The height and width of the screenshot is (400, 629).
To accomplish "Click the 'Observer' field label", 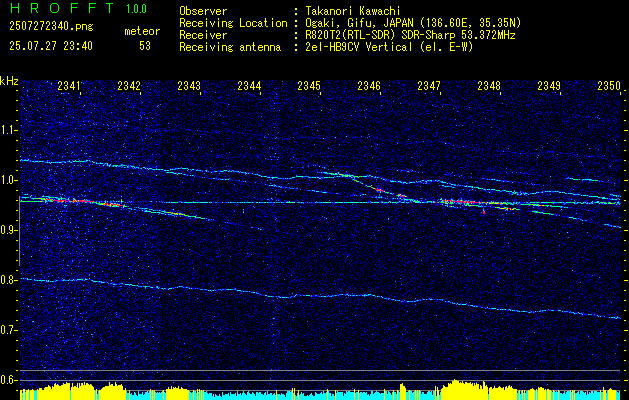I will pos(203,12).
